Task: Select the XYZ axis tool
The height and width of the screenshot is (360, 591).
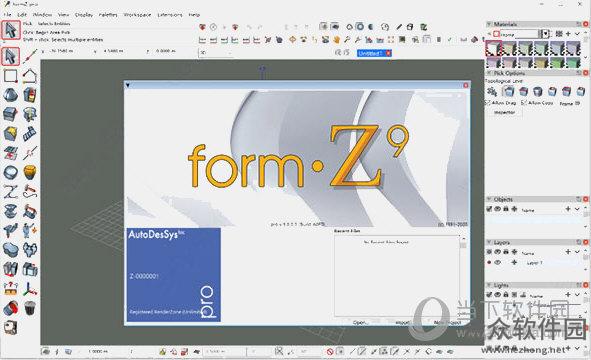Action: (x=30, y=289)
